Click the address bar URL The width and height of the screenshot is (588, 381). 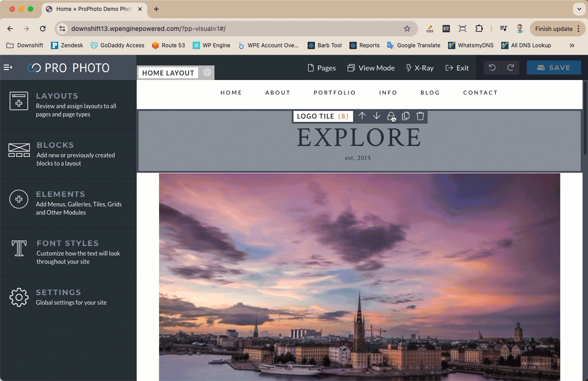click(148, 29)
